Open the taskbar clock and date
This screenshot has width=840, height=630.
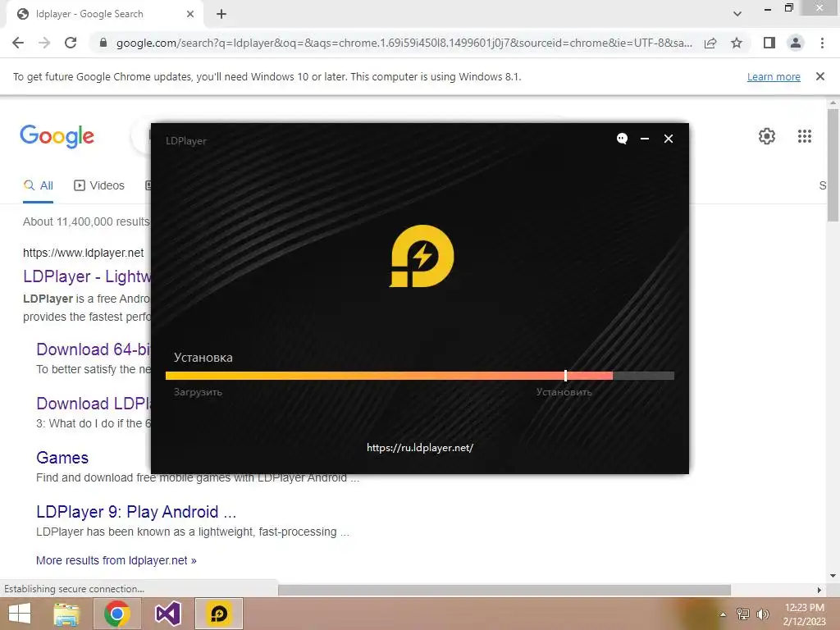pyautogui.click(x=804, y=614)
